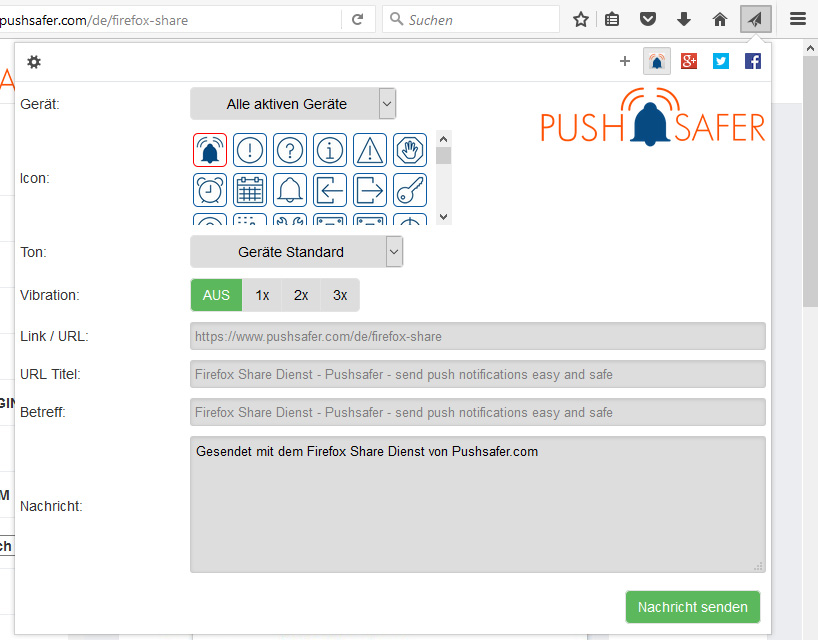The height and width of the screenshot is (640, 818).
Task: Click the page vertical scrollbar thumb
Action: point(810,183)
